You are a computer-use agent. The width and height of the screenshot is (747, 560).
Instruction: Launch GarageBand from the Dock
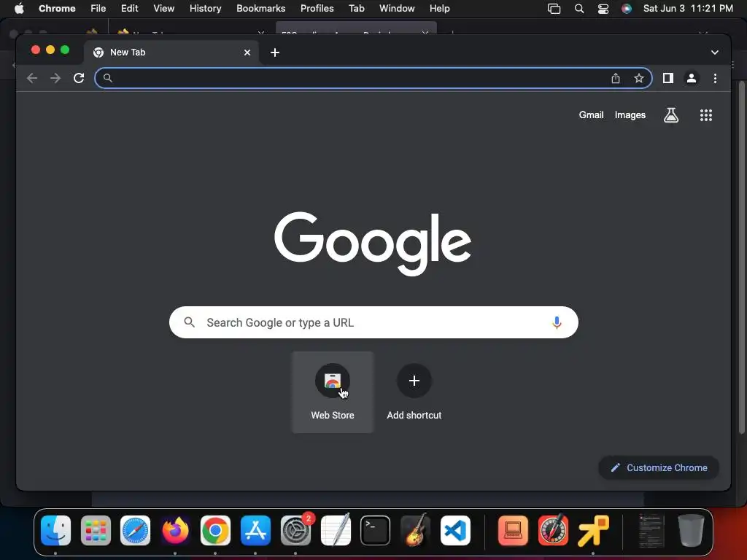415,530
